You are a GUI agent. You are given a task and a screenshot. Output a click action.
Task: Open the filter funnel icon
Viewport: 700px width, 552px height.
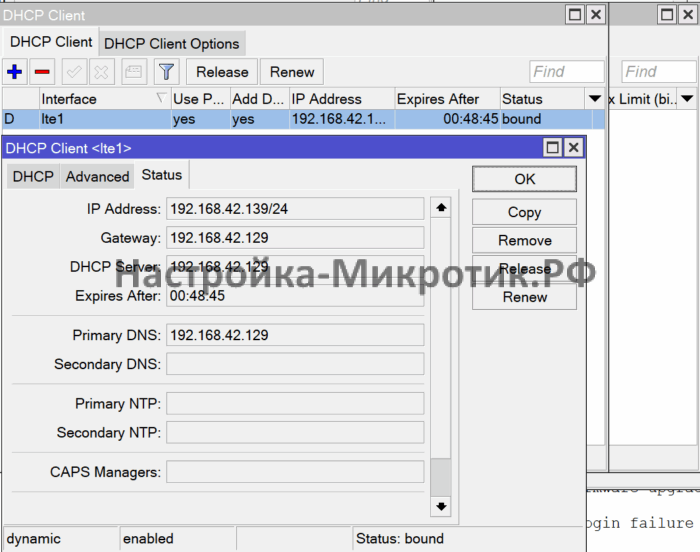point(166,71)
